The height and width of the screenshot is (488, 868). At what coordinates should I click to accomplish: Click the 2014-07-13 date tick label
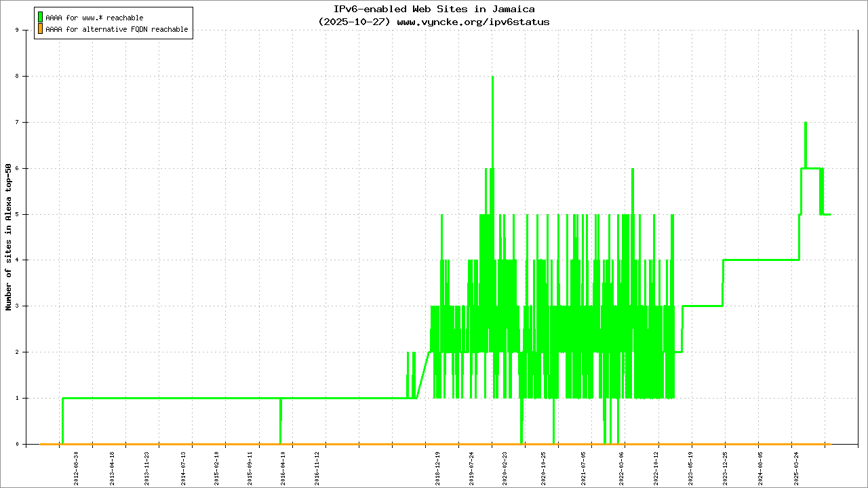click(183, 466)
